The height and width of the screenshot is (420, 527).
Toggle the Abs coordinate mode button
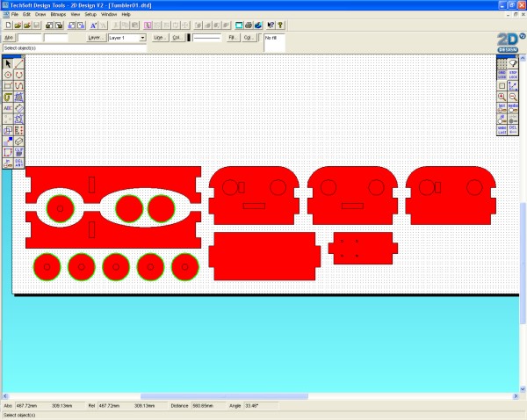tap(9, 38)
